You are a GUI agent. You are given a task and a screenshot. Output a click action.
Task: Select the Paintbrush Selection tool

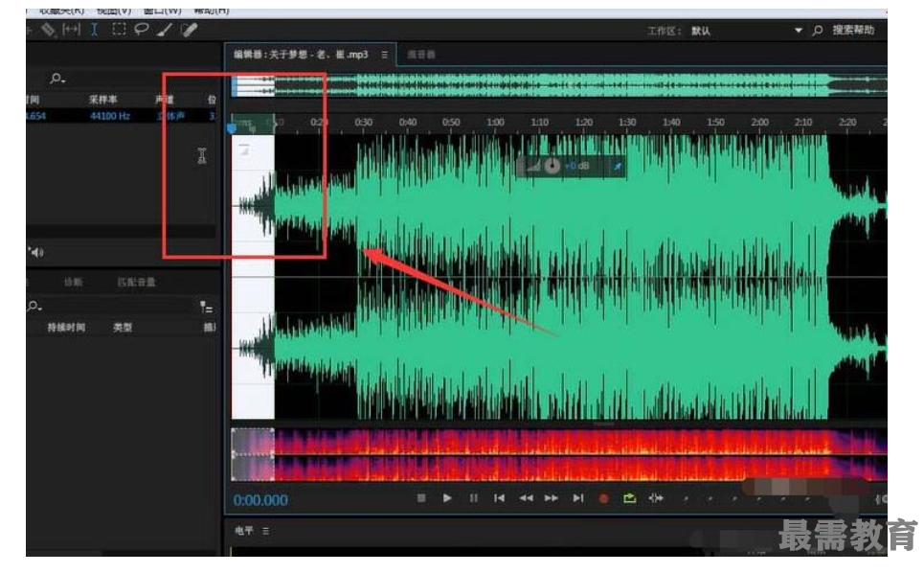pyautogui.click(x=165, y=30)
